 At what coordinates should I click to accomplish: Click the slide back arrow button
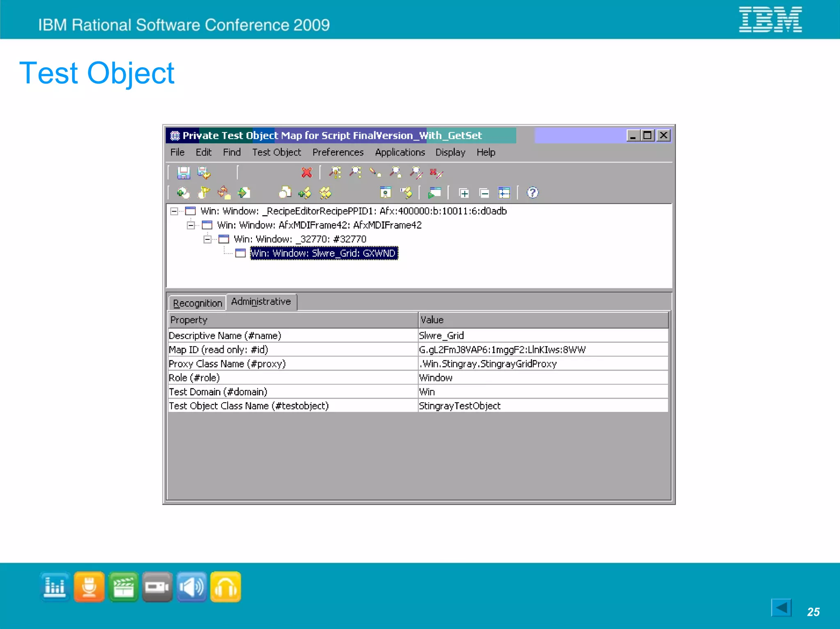[x=781, y=607]
